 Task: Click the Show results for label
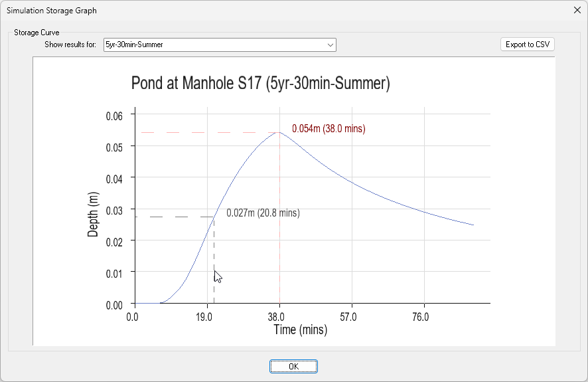coord(70,45)
